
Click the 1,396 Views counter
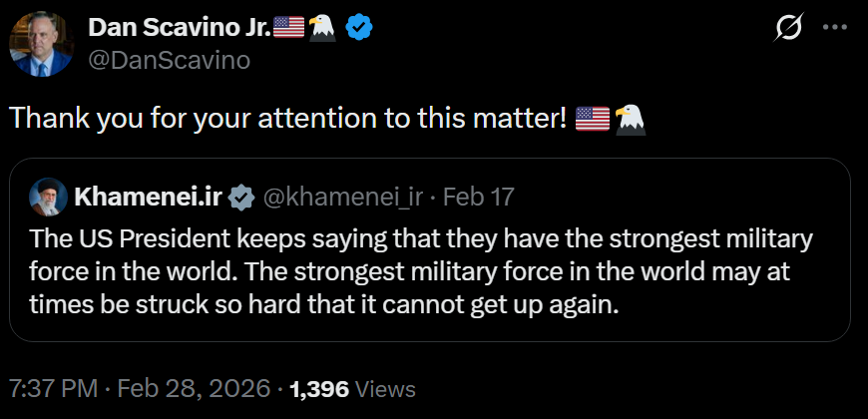[x=319, y=388]
